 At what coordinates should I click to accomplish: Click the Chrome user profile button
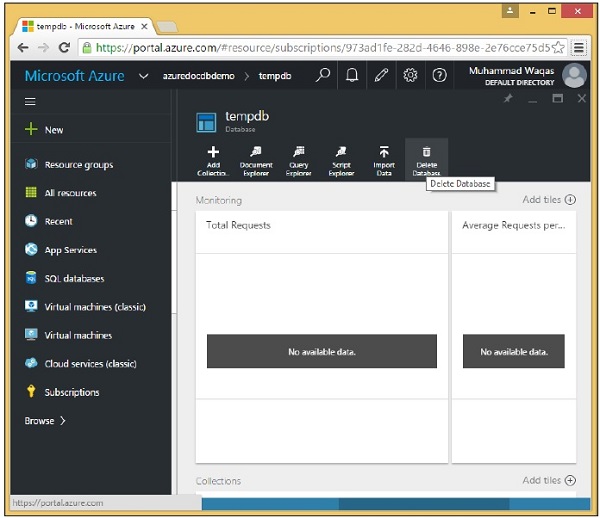(x=510, y=11)
